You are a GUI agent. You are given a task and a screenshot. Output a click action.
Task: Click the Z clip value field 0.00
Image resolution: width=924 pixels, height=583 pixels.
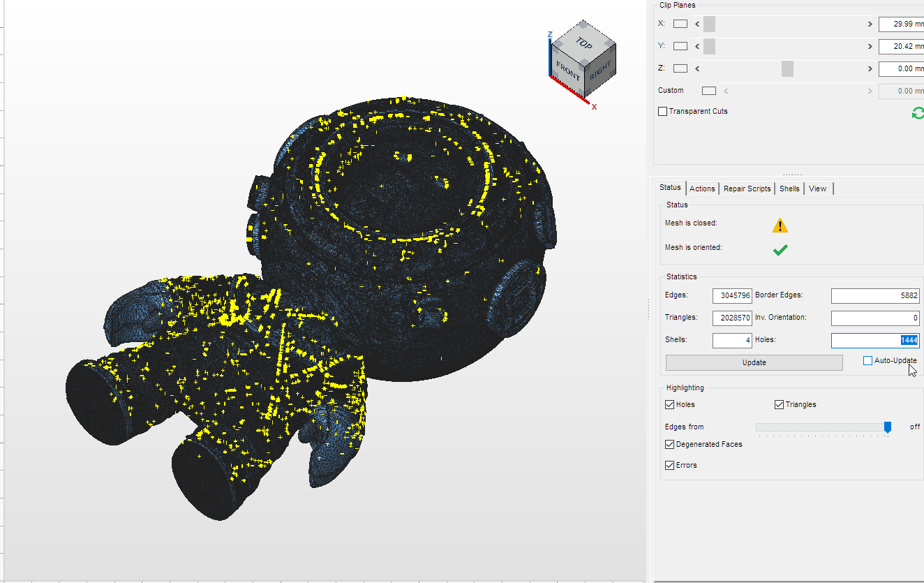pyautogui.click(x=901, y=68)
